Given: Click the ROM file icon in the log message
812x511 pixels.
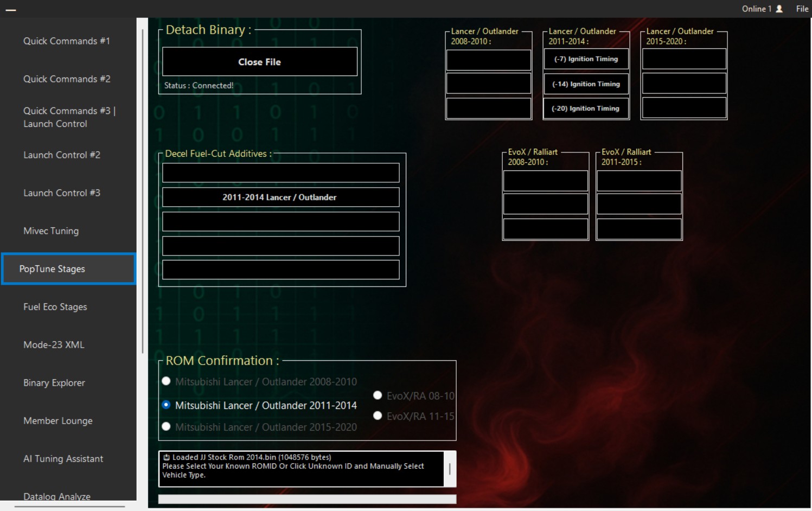Looking at the screenshot, I should tap(167, 456).
